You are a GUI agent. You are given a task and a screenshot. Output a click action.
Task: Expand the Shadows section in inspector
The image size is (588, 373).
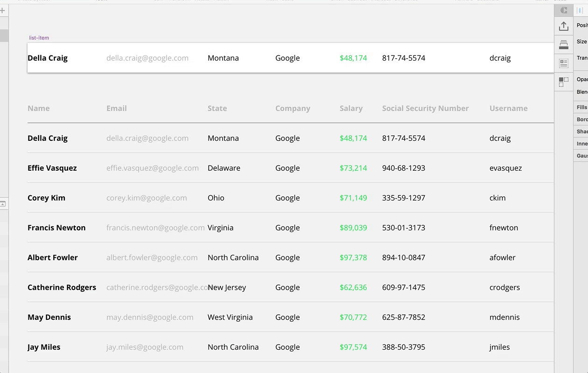pyautogui.click(x=581, y=131)
